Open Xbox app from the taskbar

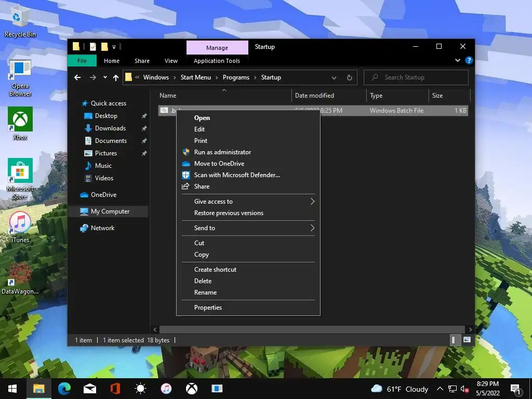tap(191, 389)
